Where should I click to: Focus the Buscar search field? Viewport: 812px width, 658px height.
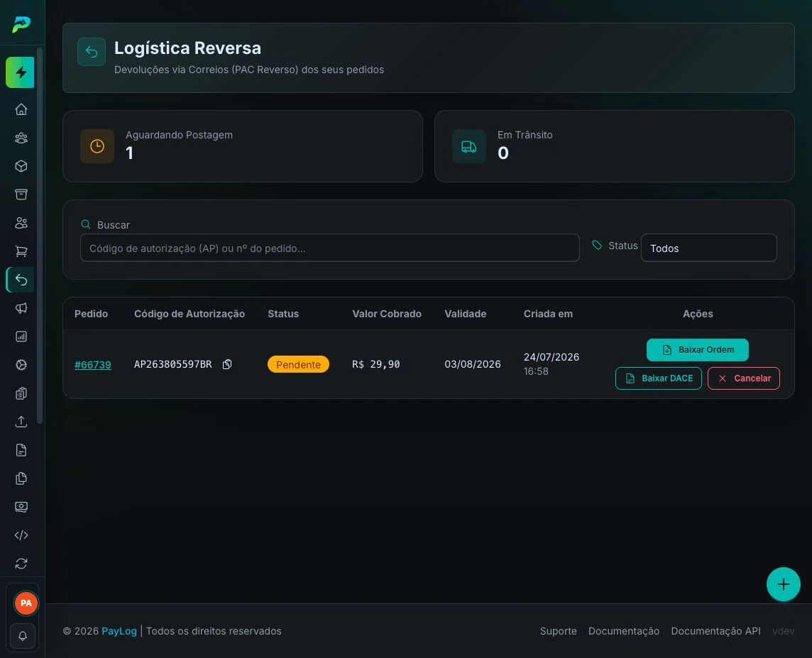point(330,248)
